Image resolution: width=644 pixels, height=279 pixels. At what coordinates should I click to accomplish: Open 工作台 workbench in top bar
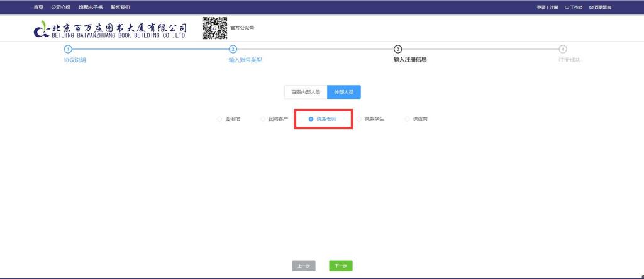click(574, 8)
